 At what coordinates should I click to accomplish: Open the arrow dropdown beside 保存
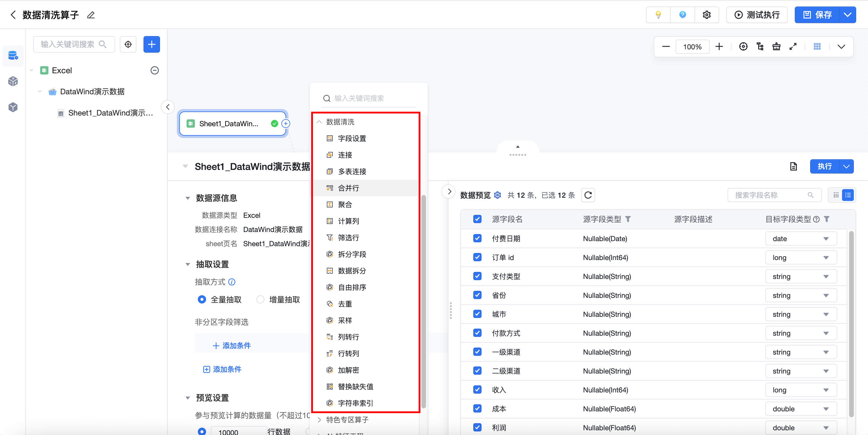(847, 15)
